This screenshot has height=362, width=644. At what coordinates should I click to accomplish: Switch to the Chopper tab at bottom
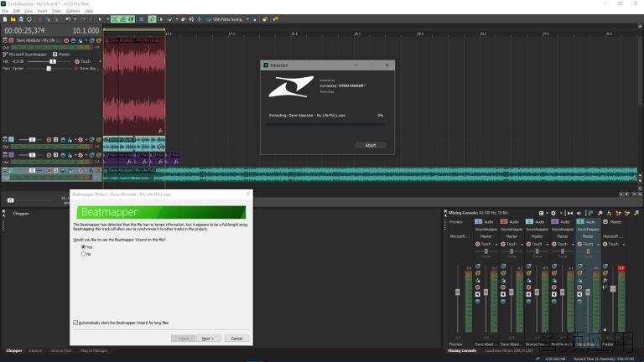[x=14, y=350]
